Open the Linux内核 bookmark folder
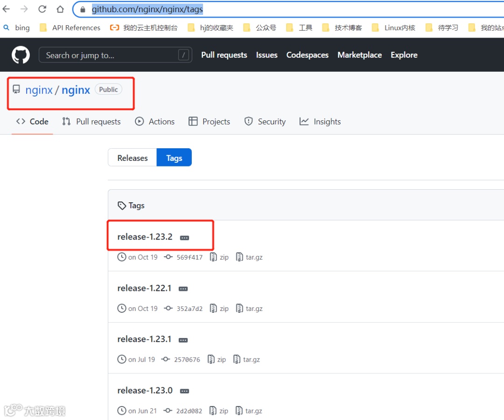The image size is (504, 420). coord(393,28)
